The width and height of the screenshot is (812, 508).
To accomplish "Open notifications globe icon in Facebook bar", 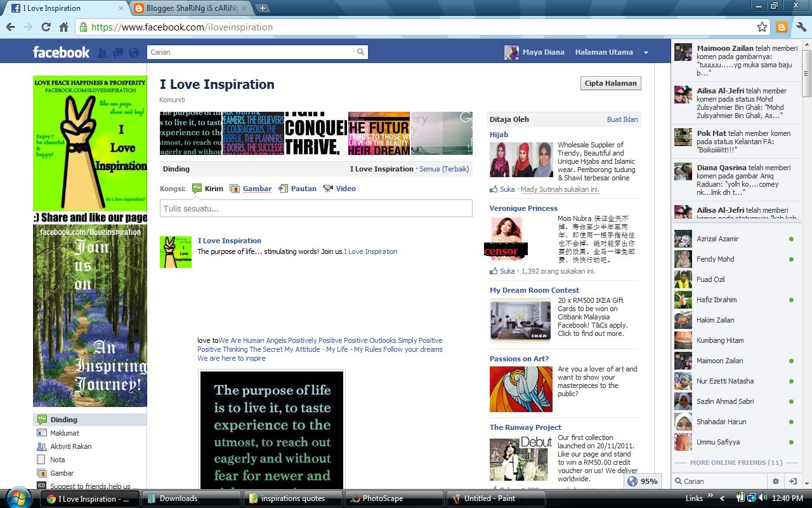I will pyautogui.click(x=133, y=53).
